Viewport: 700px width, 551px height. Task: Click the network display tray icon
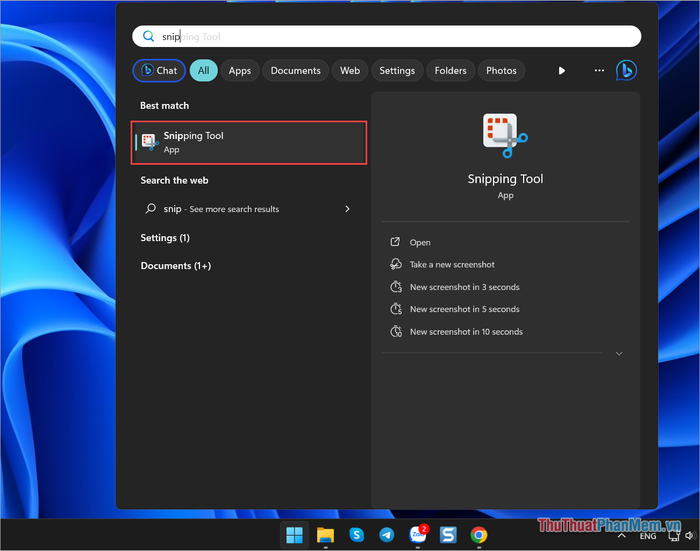[674, 535]
